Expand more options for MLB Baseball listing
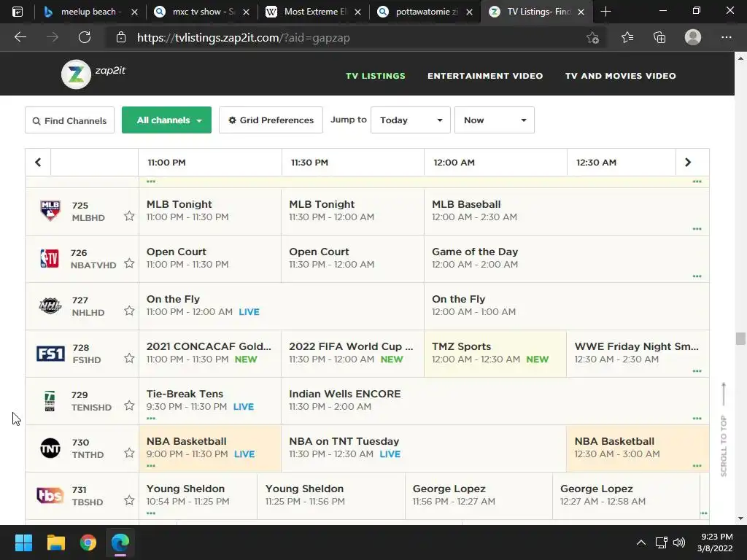Viewport: 747px width, 560px height. (697, 229)
